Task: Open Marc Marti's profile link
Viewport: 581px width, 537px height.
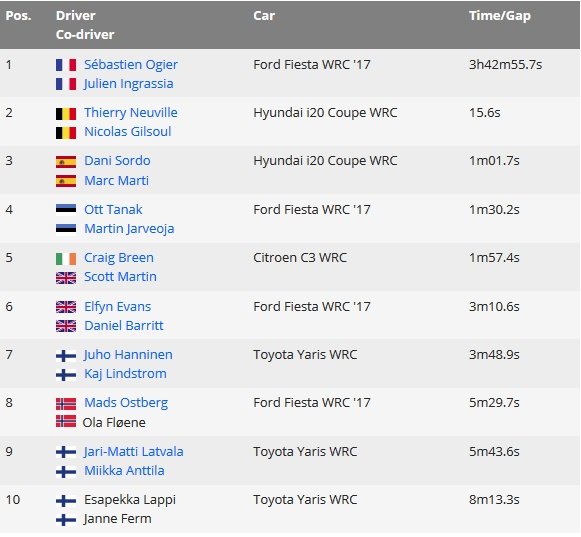Action: [x=116, y=180]
